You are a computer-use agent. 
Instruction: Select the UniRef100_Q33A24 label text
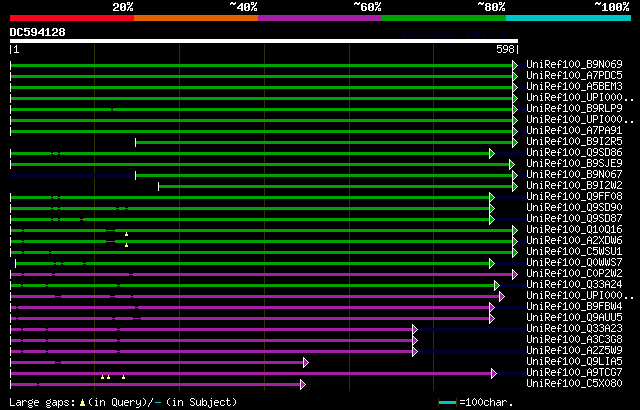click(x=574, y=285)
